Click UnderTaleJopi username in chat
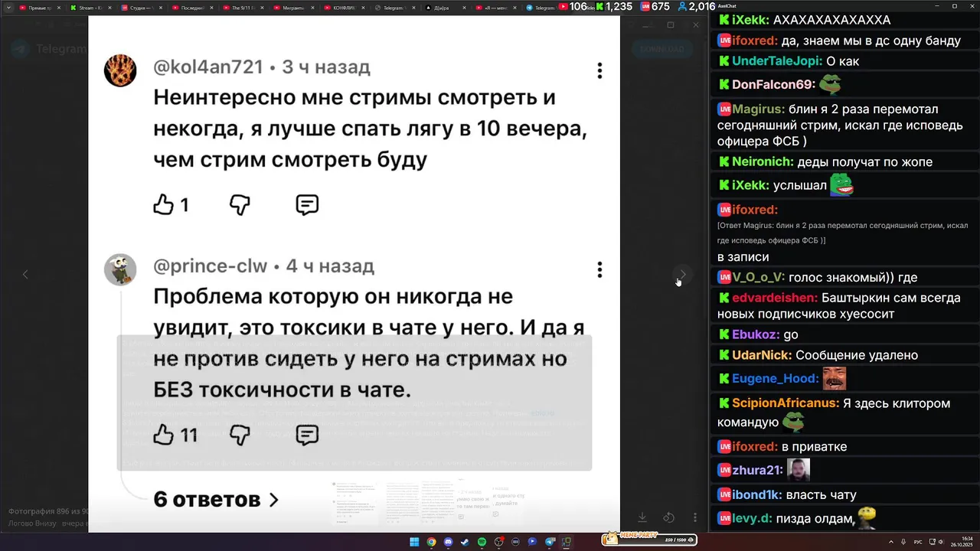Screen dimensions: 980x551 [x=777, y=61]
